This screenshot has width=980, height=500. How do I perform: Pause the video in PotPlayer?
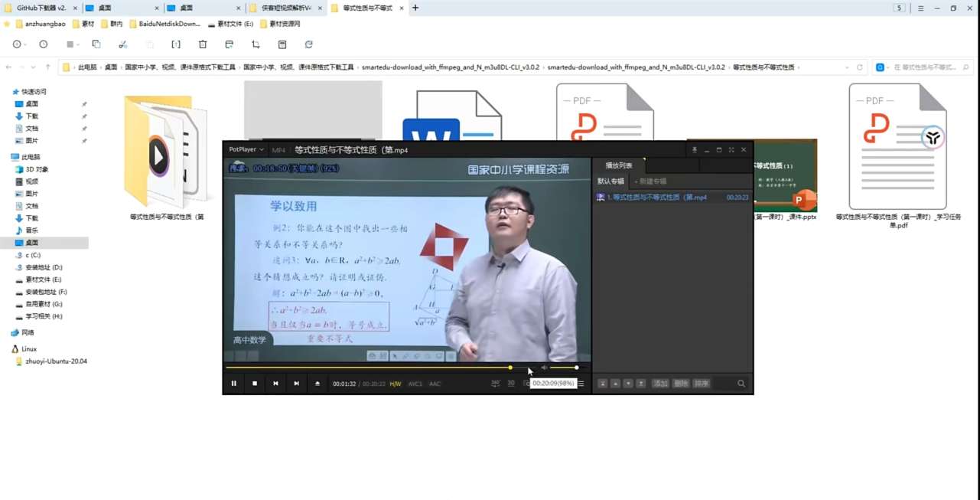[x=234, y=384]
